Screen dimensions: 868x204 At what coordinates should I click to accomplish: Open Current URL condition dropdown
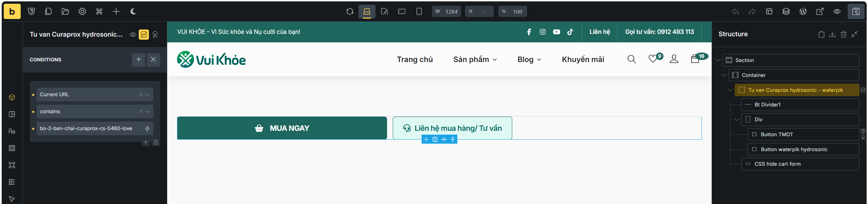(x=147, y=95)
